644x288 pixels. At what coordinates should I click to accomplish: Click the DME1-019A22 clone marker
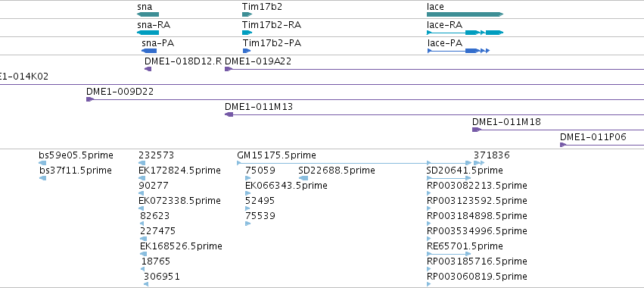(229, 69)
